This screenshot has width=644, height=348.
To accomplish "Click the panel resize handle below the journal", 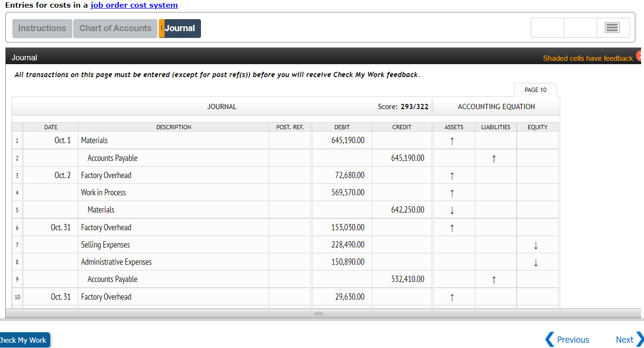I will point(318,313).
